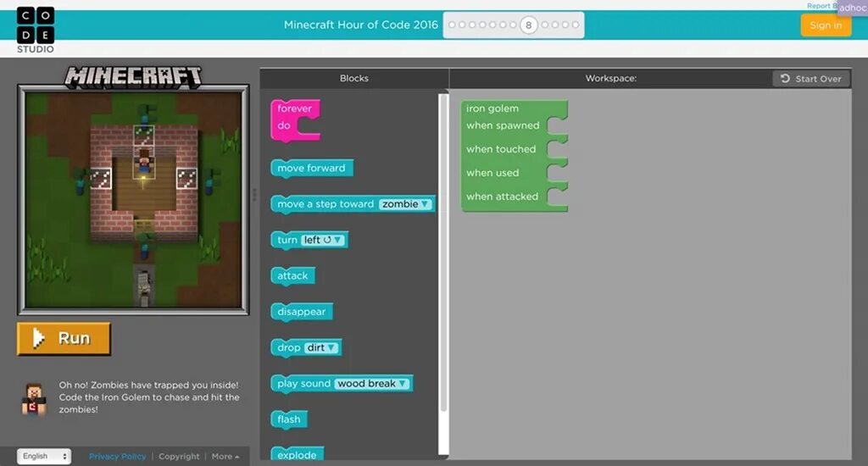Open the drop dirt item dropdown
This screenshot has width=868, height=466.
click(321, 347)
